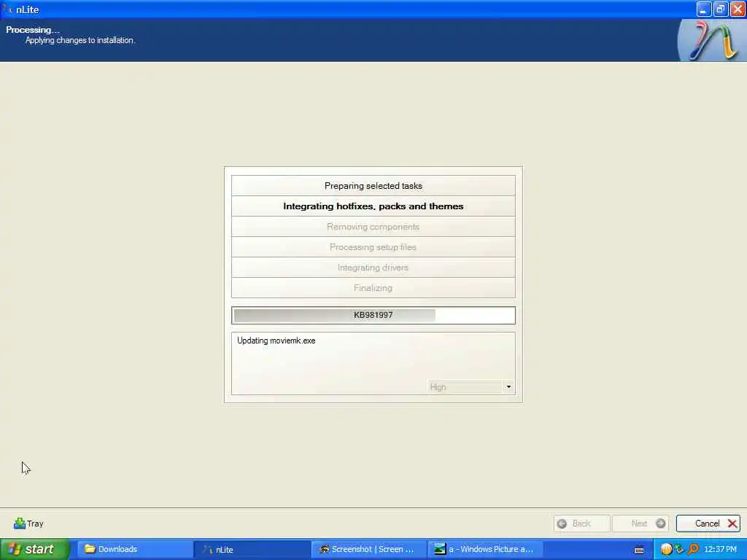Image resolution: width=747 pixels, height=560 pixels.
Task: Open the Windows start button
Action: point(35,549)
